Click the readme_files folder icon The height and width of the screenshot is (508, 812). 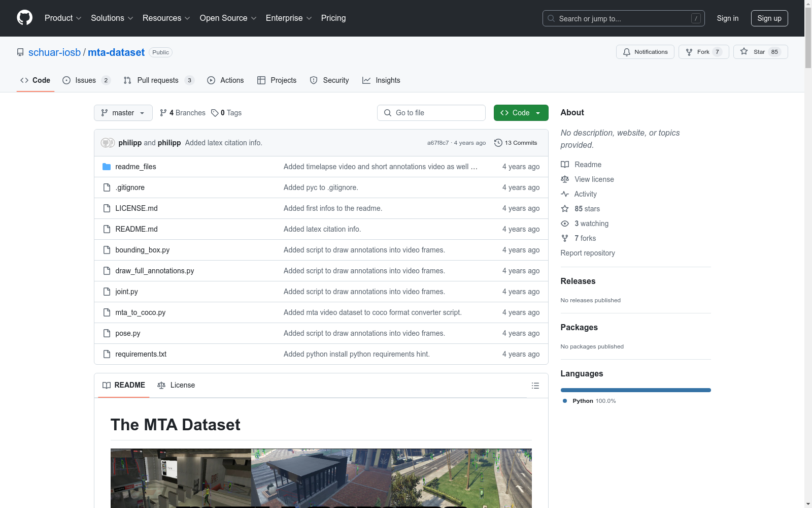click(107, 167)
